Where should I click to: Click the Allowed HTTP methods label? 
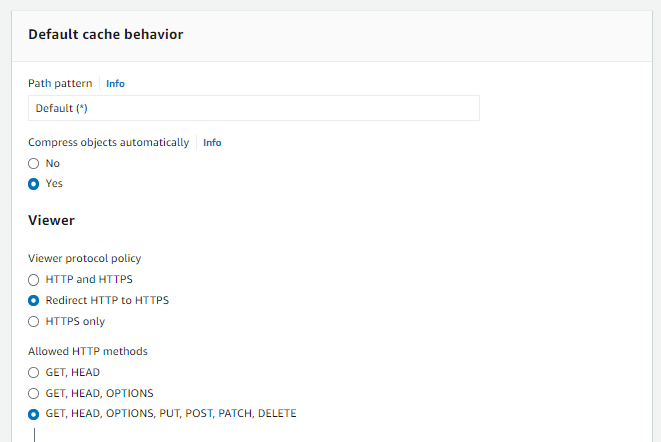[88, 351]
